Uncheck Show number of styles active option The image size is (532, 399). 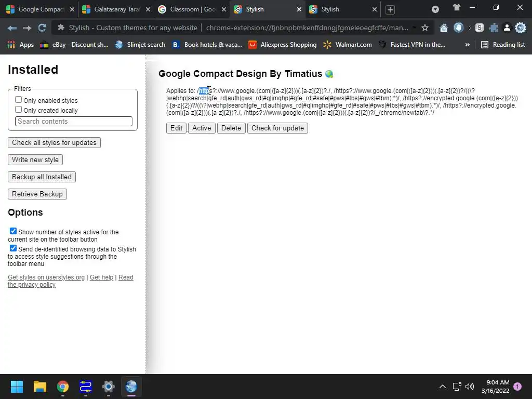tap(13, 231)
